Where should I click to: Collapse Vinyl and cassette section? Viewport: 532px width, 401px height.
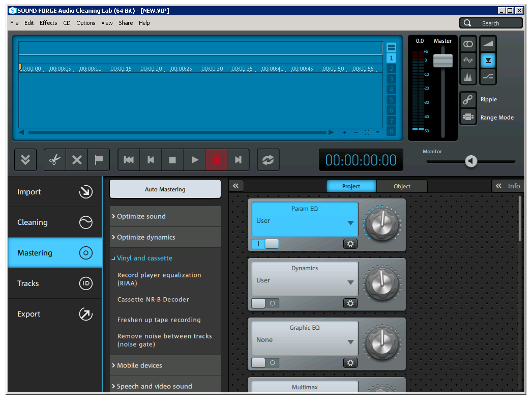point(165,258)
